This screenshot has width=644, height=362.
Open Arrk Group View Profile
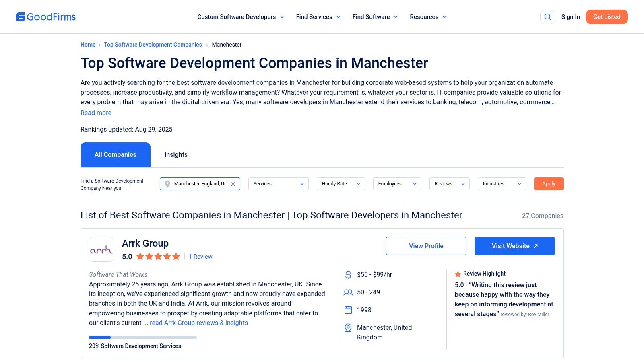click(x=426, y=246)
